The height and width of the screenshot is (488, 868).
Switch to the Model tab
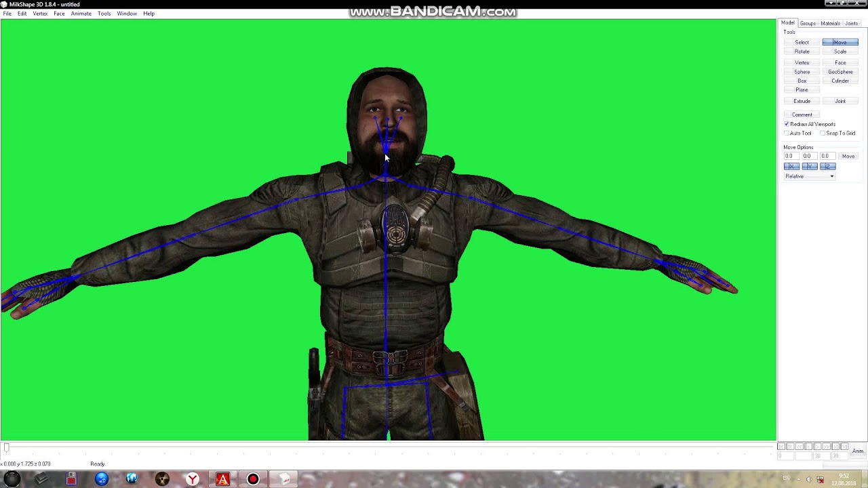pos(787,23)
